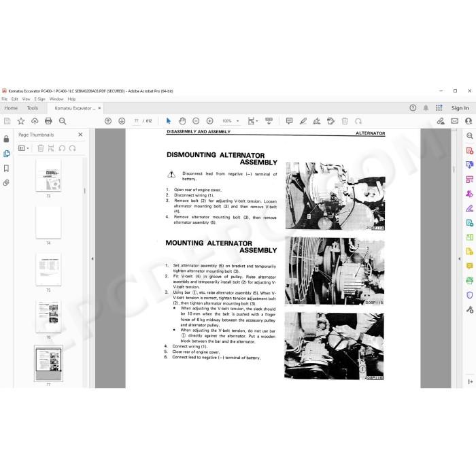Rotate page with toolbar rotate icon
The height and width of the screenshot is (476, 476).
(x=358, y=121)
